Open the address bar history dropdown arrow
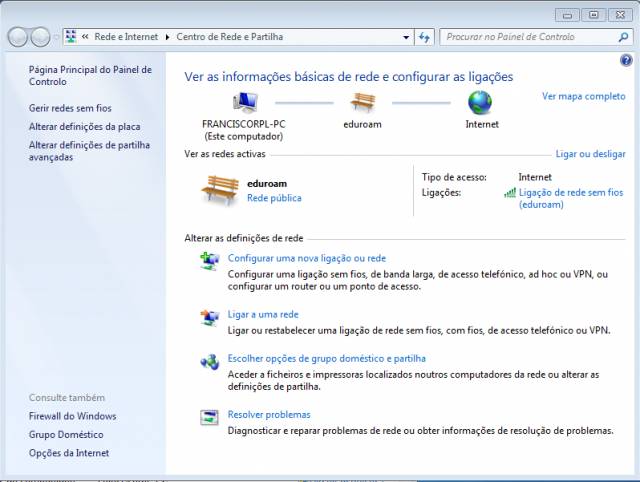Image resolution: width=640 pixels, height=482 pixels. 406,37
